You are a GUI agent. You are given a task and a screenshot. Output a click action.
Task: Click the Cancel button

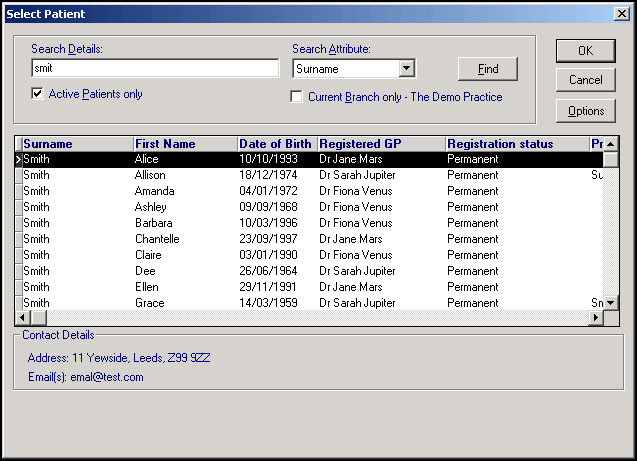tap(585, 80)
